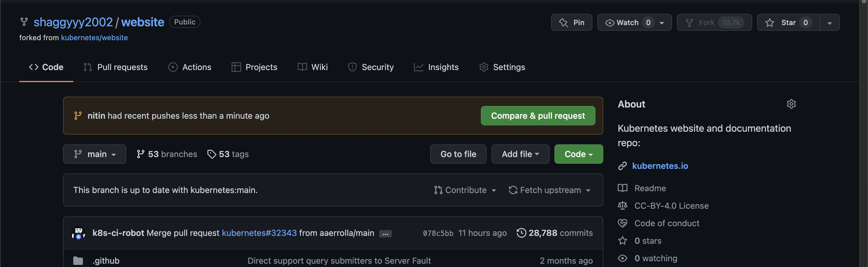This screenshot has width=868, height=267.
Task: Star this repository
Action: [788, 23]
